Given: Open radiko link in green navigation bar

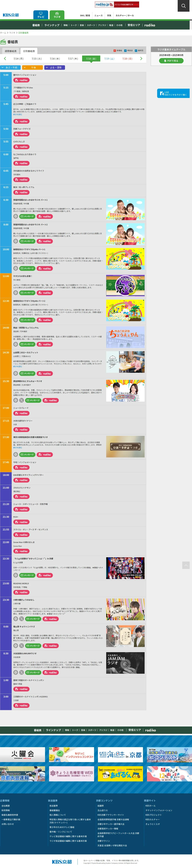Looking at the screenshot, I should (150, 25).
